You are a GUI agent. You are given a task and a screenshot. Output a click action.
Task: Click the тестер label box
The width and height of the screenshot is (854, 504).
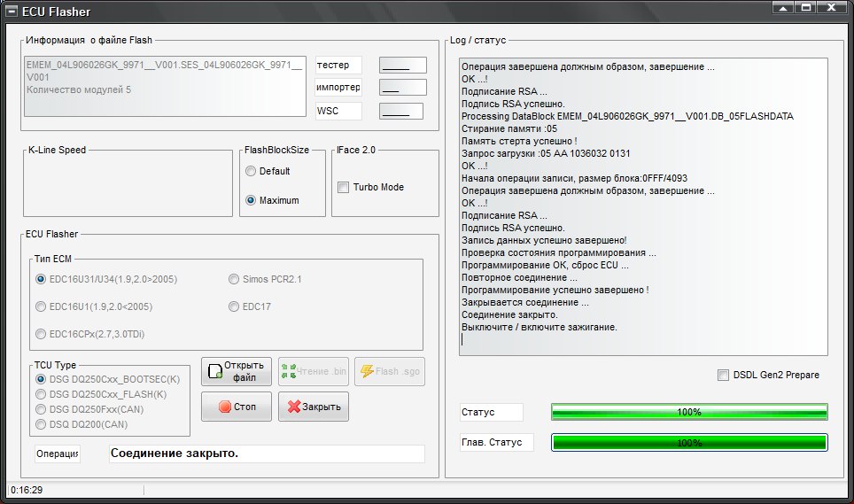coord(338,66)
